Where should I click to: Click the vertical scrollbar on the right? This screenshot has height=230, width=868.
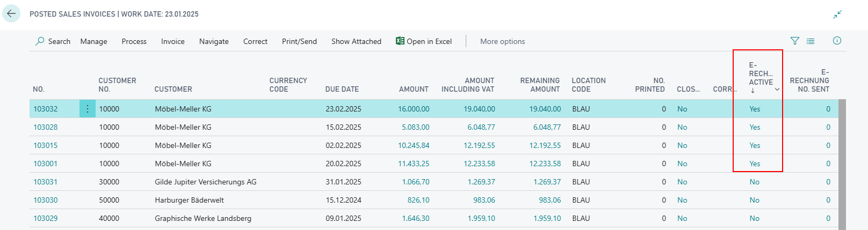[x=842, y=161]
